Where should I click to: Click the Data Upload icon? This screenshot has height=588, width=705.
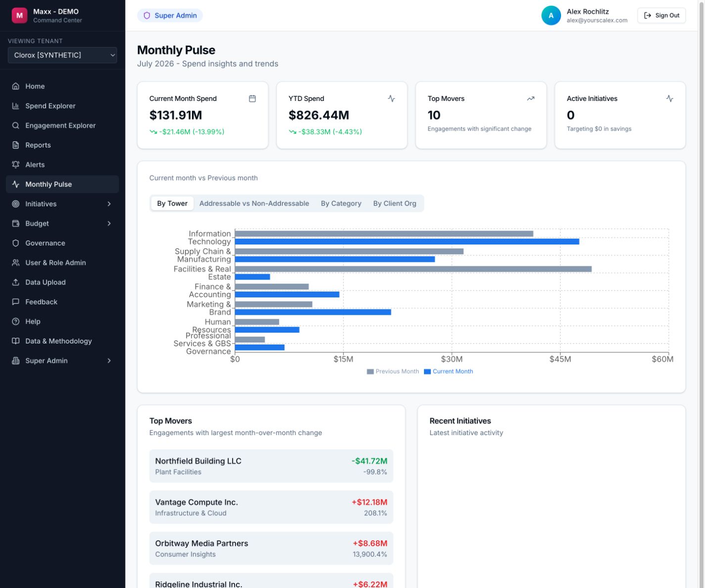click(16, 282)
